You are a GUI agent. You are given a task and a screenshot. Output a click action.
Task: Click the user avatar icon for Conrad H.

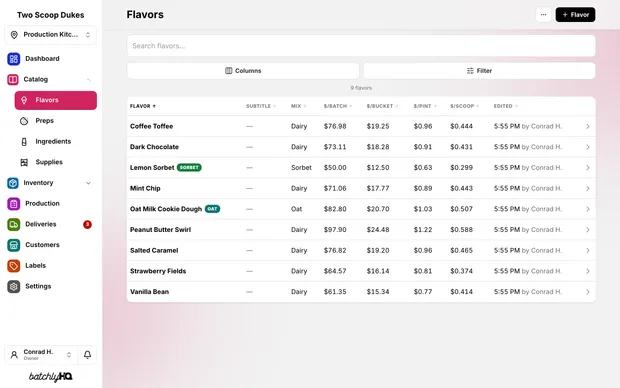pos(14,355)
